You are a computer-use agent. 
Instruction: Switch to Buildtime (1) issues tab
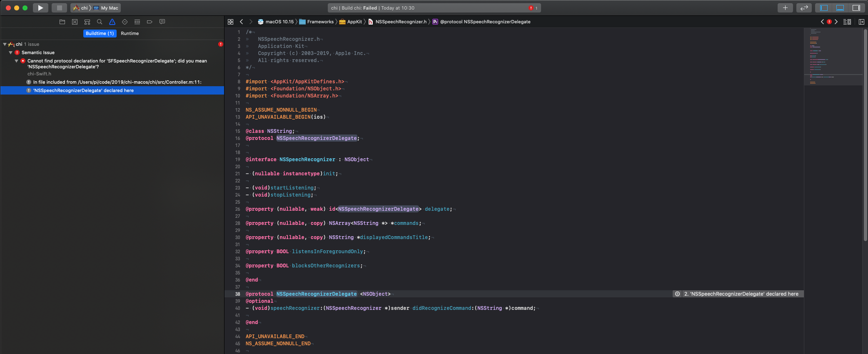click(x=100, y=33)
